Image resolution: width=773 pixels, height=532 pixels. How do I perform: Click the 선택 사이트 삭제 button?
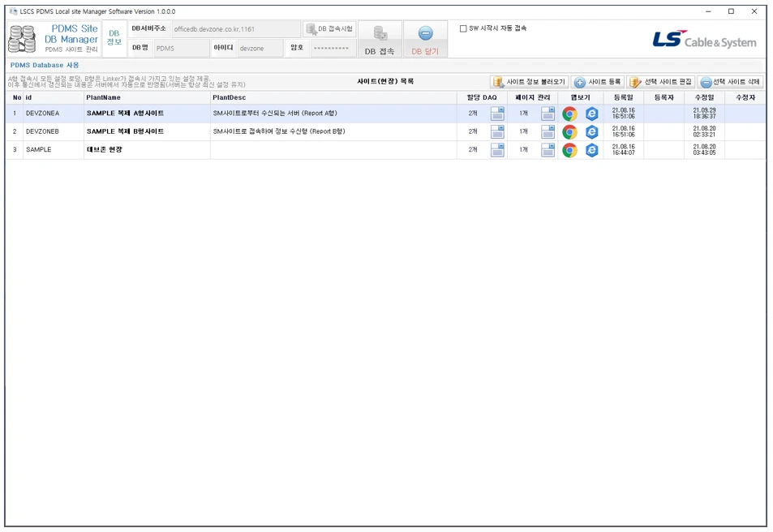tap(730, 82)
